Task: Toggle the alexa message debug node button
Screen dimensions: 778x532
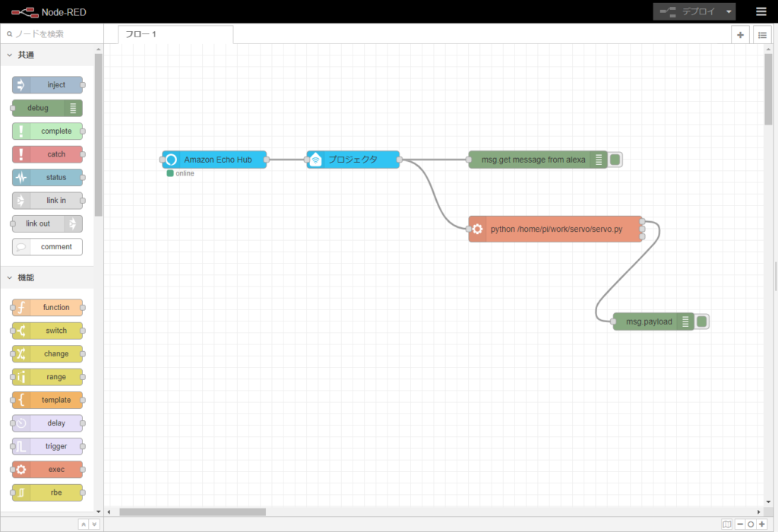Action: click(615, 160)
